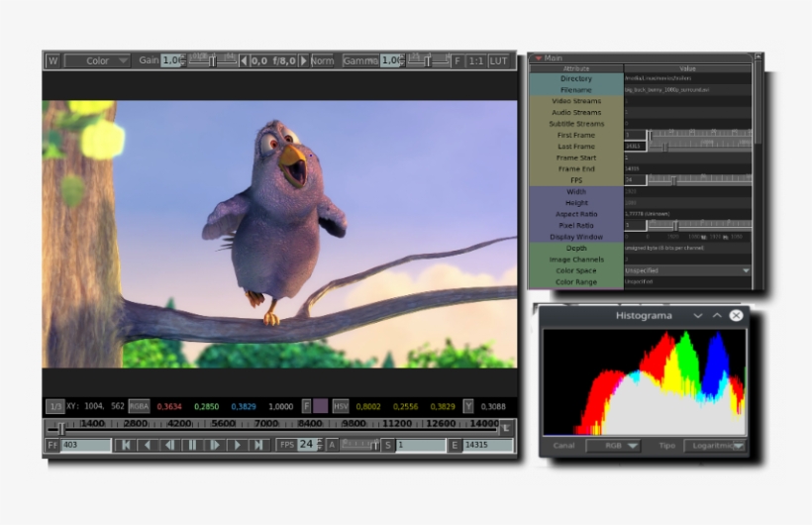Open the Color channel dropdown
This screenshot has height=525, width=812.
click(x=97, y=61)
